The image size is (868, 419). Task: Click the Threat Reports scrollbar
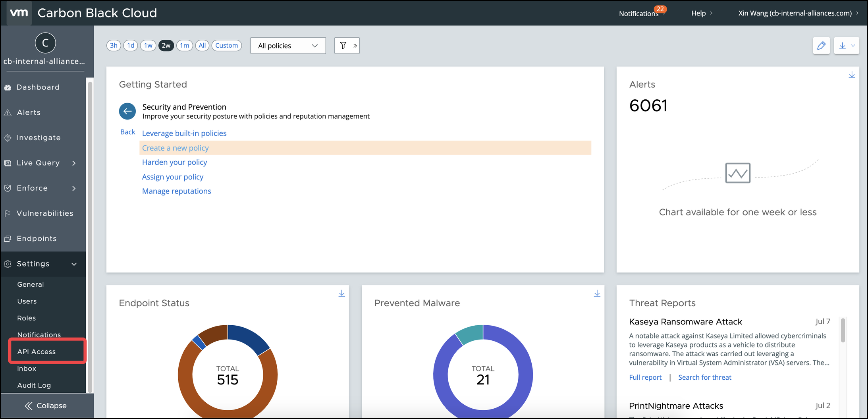(843, 330)
